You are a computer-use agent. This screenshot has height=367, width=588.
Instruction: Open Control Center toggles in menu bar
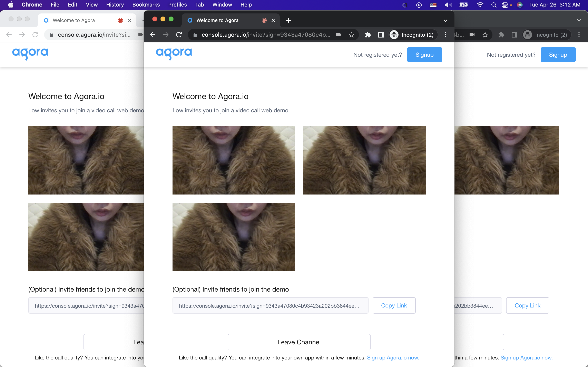(x=505, y=5)
